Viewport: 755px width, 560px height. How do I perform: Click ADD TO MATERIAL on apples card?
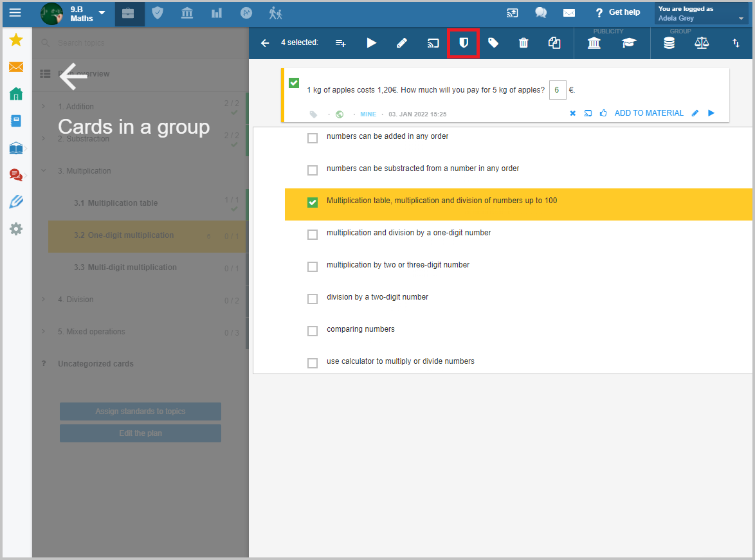(649, 113)
